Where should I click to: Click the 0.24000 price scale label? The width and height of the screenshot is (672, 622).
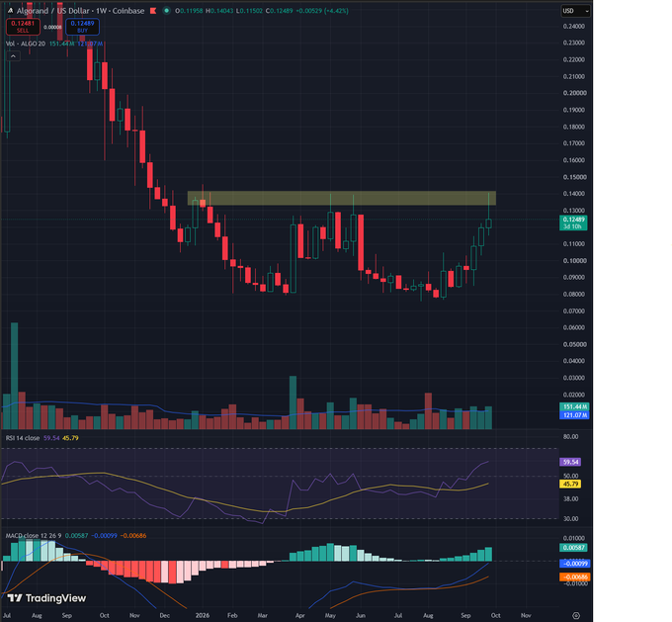pyautogui.click(x=574, y=26)
